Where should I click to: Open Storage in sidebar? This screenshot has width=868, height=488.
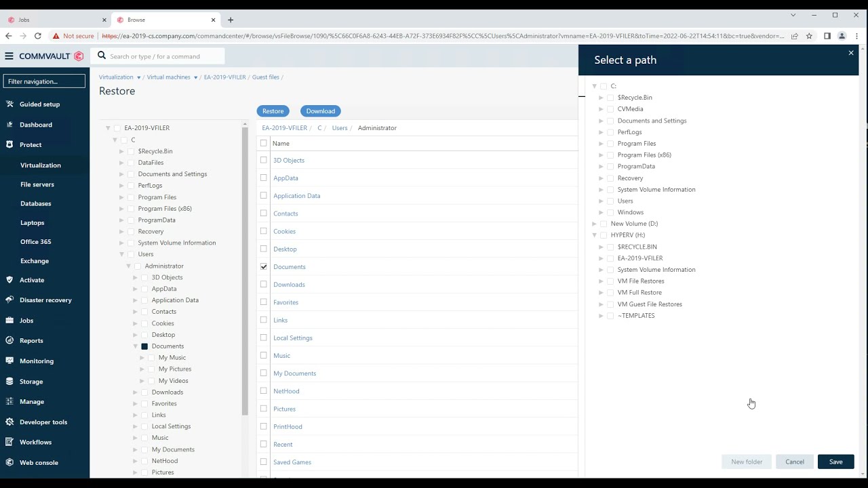pos(31,382)
